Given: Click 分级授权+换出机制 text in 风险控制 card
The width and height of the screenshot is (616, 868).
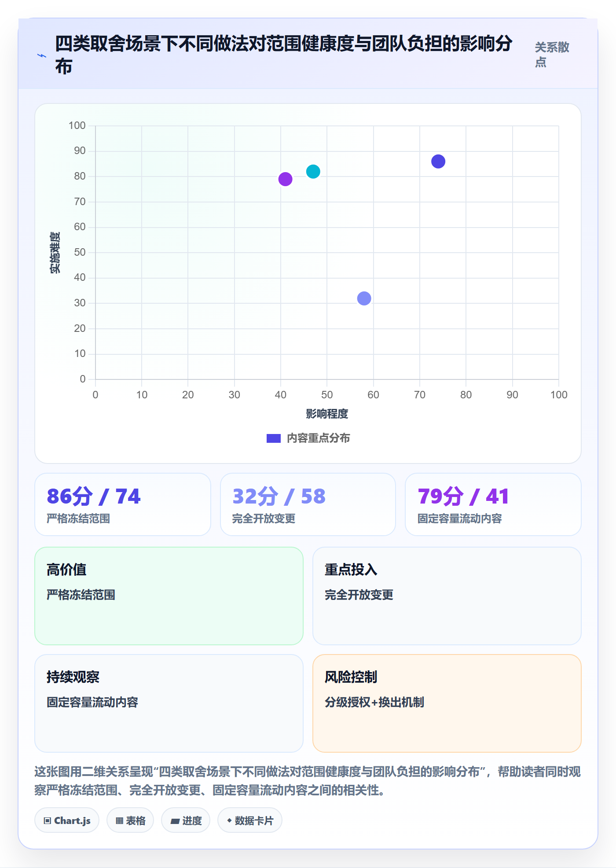Looking at the screenshot, I should pyautogui.click(x=374, y=702).
